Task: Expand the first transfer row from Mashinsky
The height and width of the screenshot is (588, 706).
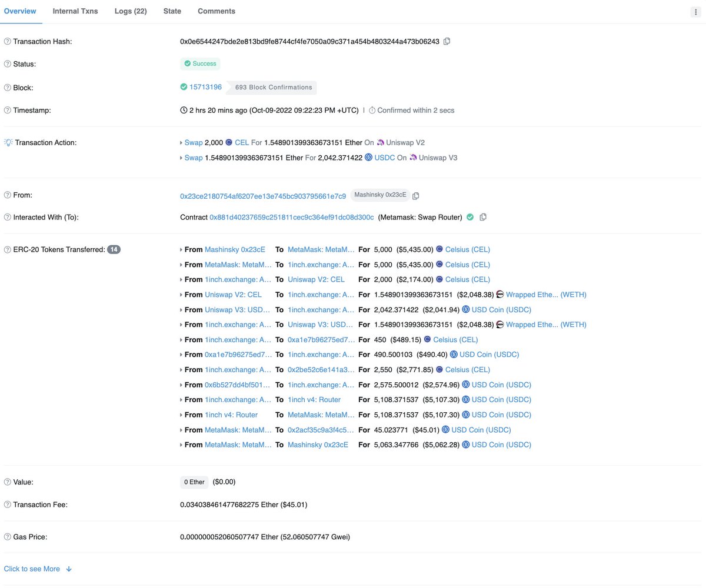Action: [181, 250]
